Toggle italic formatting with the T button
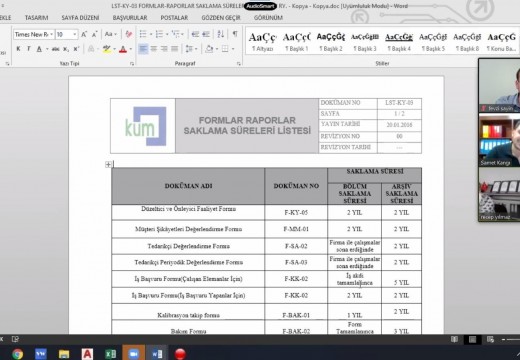 point(29,49)
